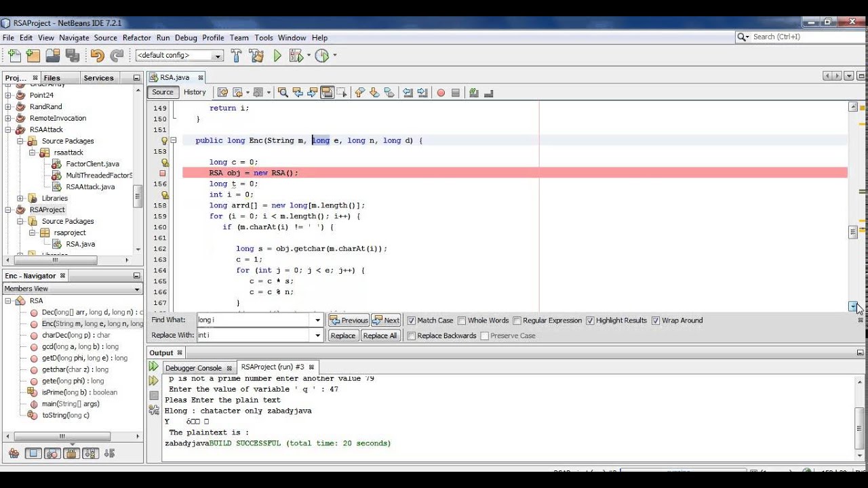
Task: Click the Shift Line Left icon
Action: coord(408,92)
